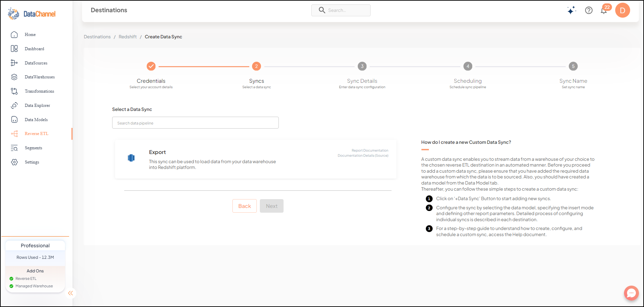The image size is (644, 307).
Task: Click step 2 Syncs circle
Action: pyautogui.click(x=256, y=66)
